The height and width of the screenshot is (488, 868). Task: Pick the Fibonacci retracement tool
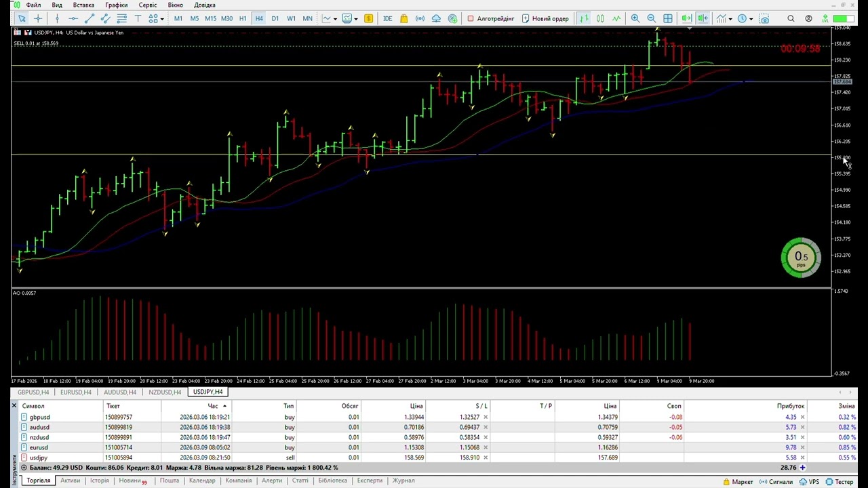[x=122, y=18]
